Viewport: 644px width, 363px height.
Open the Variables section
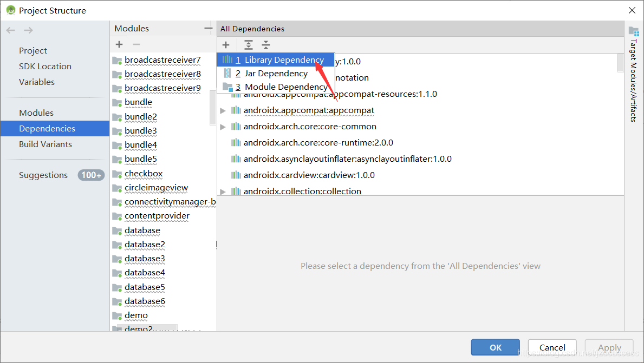point(36,82)
